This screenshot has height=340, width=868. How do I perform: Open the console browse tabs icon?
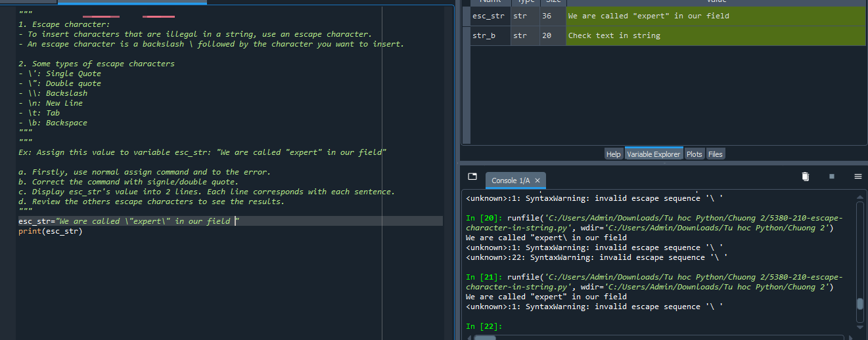(472, 177)
